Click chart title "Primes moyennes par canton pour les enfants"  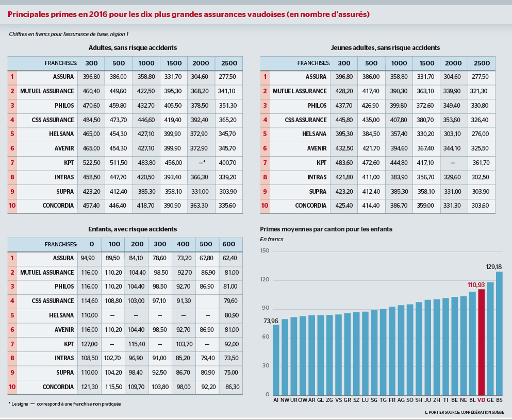pos(326,229)
